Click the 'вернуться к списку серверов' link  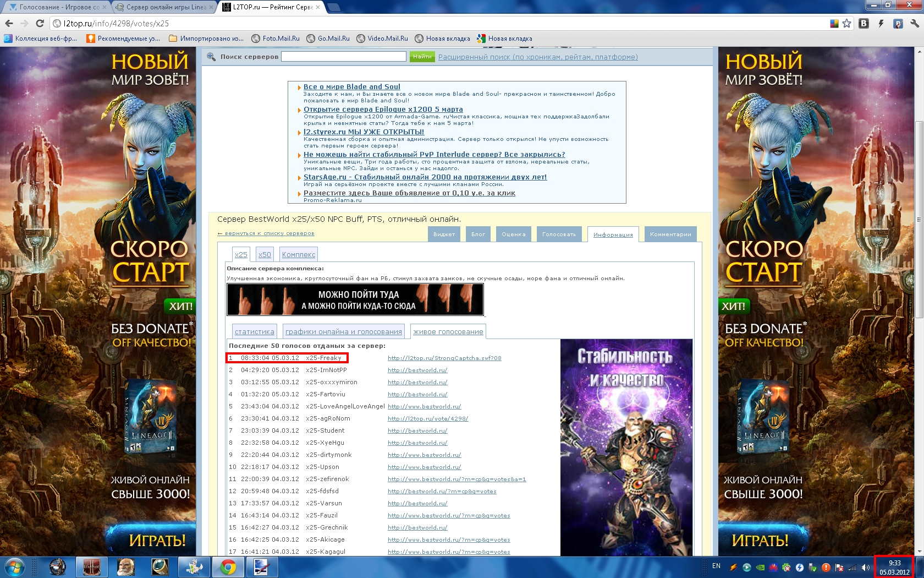[266, 233]
